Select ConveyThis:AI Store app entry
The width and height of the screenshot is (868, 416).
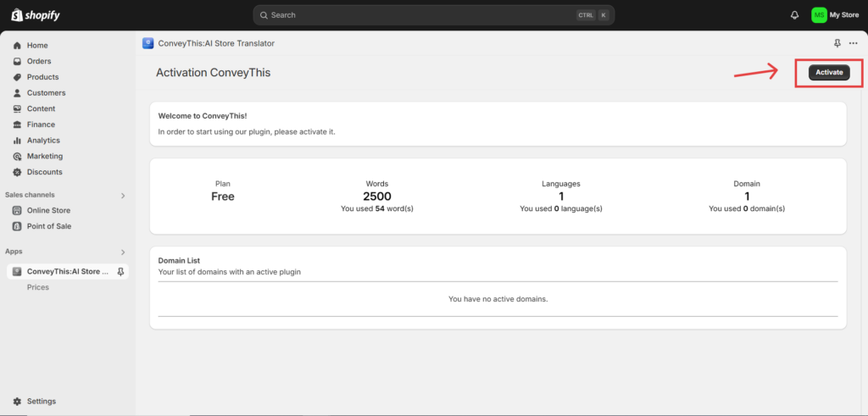[67, 272]
